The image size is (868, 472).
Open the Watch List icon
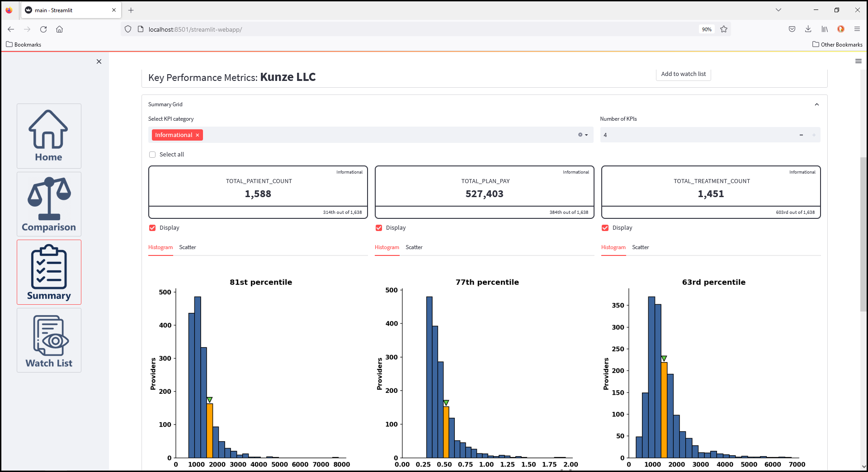click(49, 340)
